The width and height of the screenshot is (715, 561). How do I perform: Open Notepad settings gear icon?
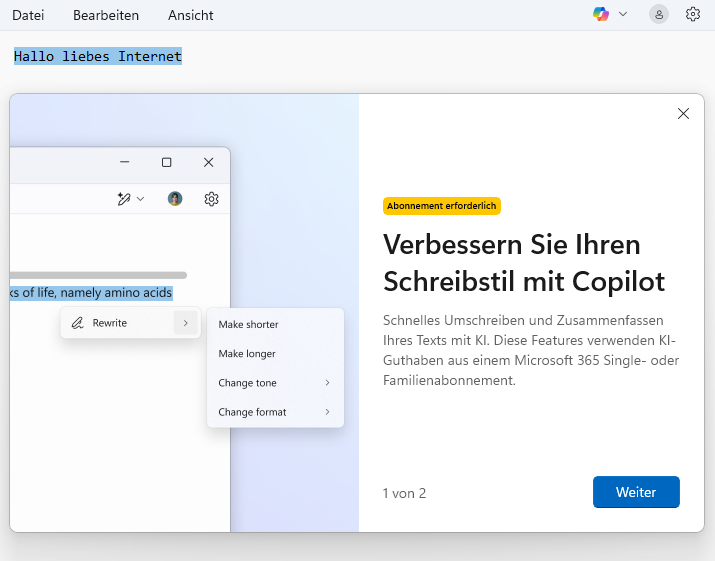pyautogui.click(x=693, y=15)
